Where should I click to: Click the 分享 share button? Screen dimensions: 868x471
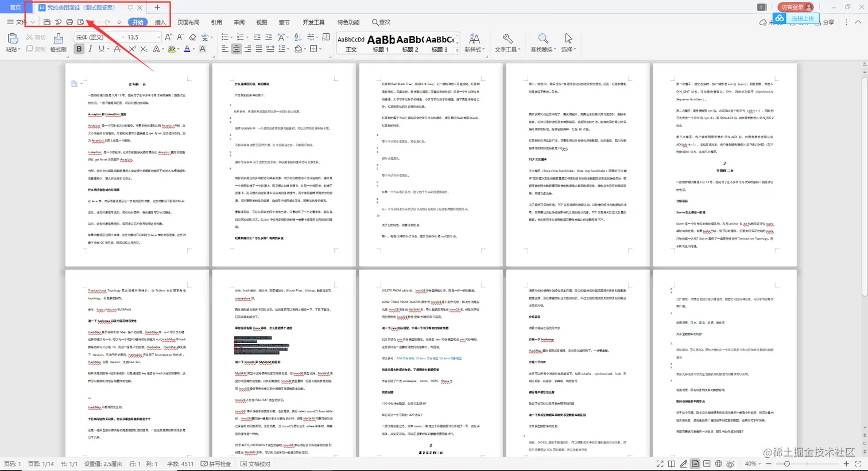click(x=825, y=22)
